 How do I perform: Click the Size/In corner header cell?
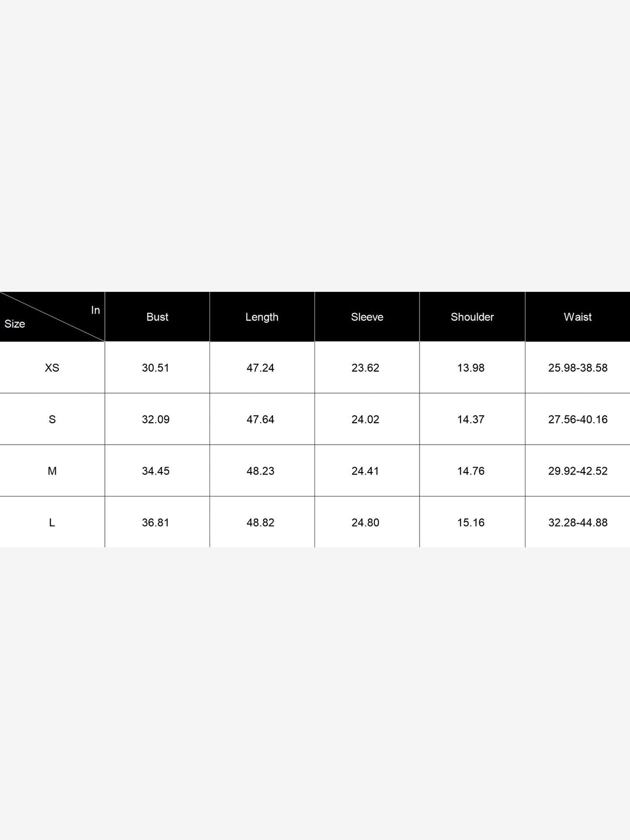tap(52, 317)
